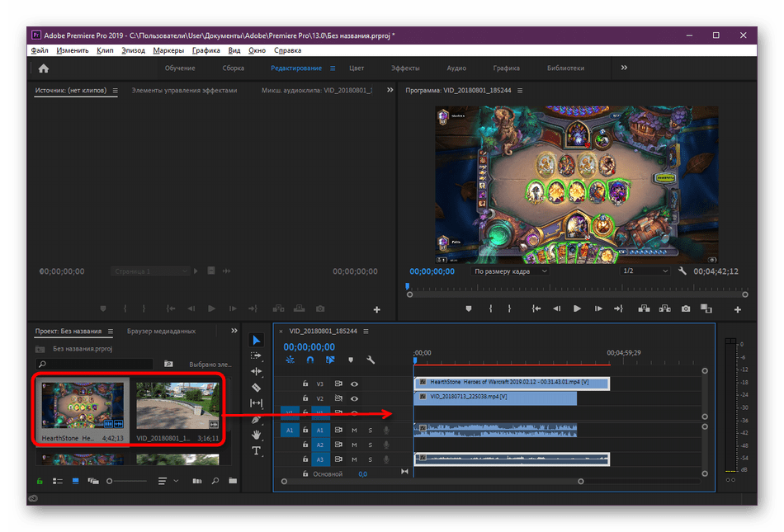Mark Out point in Program monitor
The height and width of the screenshot is (532, 784).
coord(509,308)
